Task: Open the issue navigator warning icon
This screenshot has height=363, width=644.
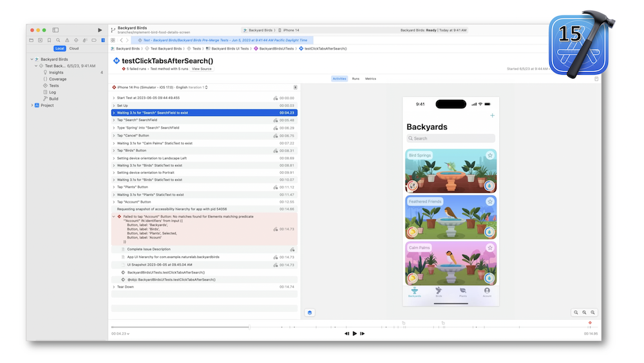Action: (x=67, y=41)
